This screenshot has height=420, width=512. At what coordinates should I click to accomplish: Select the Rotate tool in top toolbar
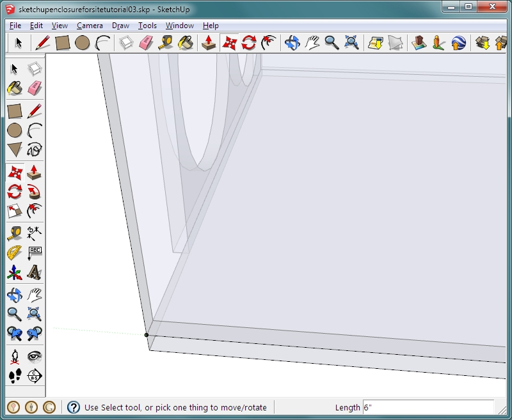[x=249, y=43]
